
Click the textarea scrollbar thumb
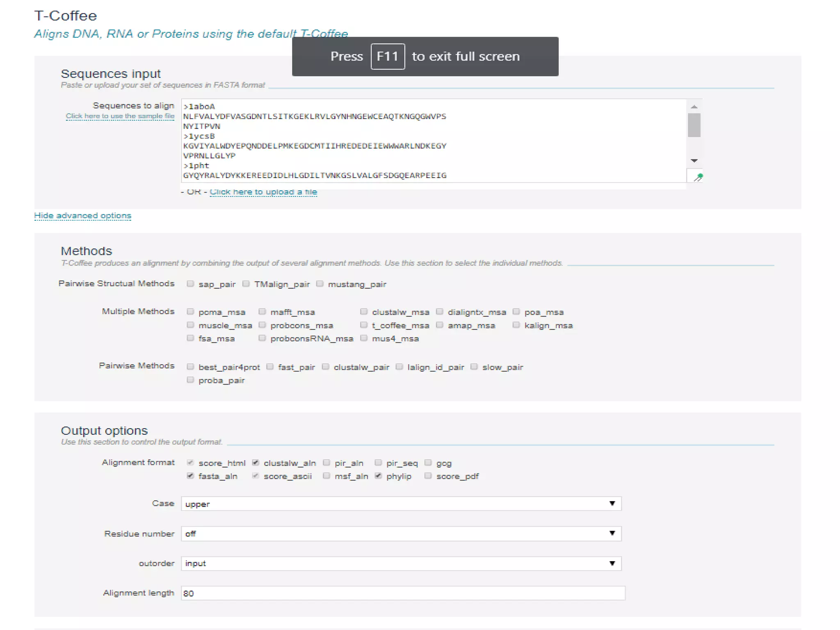pyautogui.click(x=694, y=125)
